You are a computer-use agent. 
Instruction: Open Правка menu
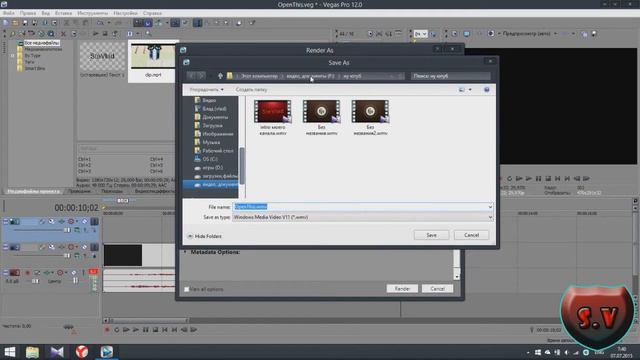28,13
